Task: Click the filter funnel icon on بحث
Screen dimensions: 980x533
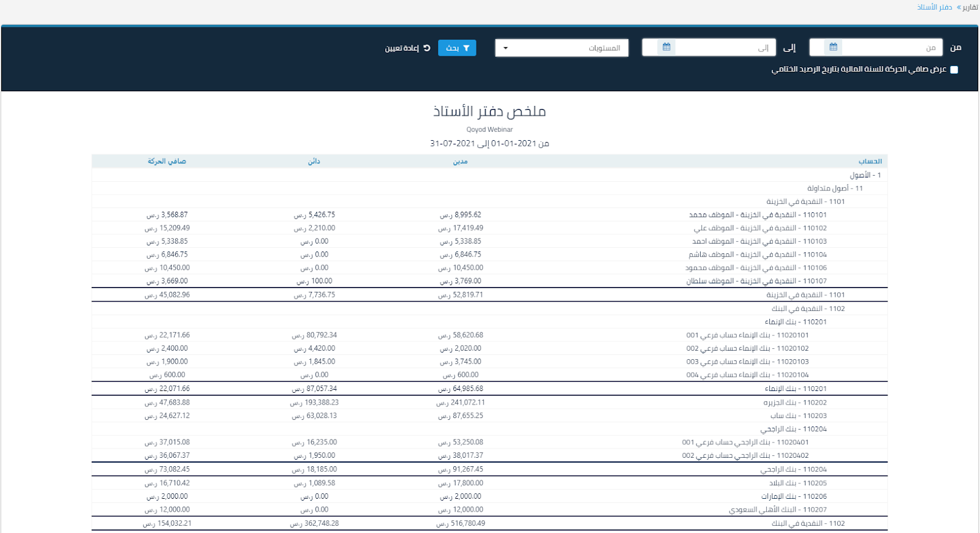Action: click(466, 48)
